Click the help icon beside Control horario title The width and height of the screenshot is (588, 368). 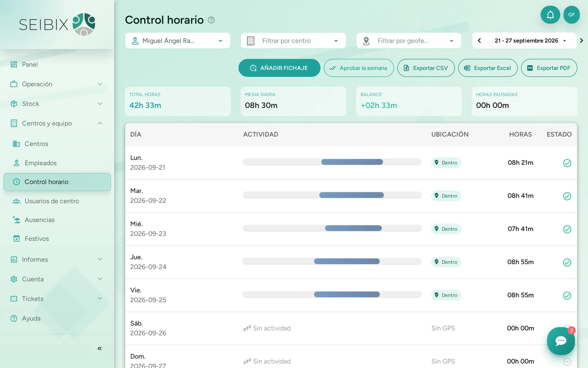211,20
